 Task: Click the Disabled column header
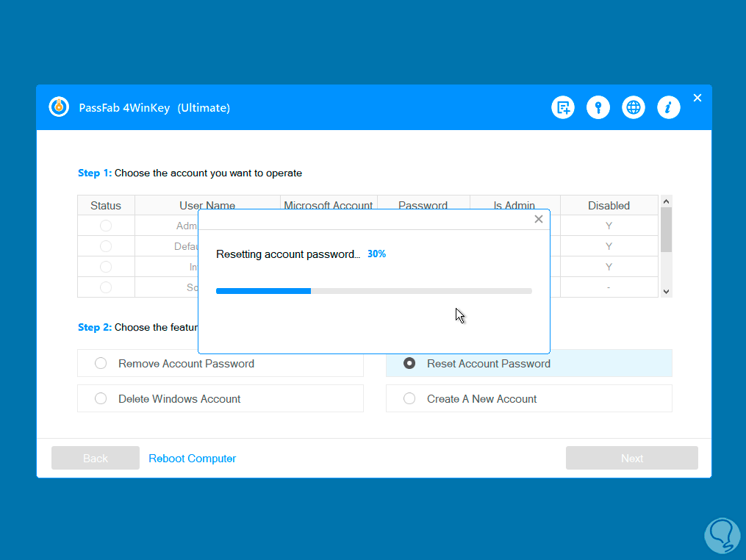coord(609,206)
